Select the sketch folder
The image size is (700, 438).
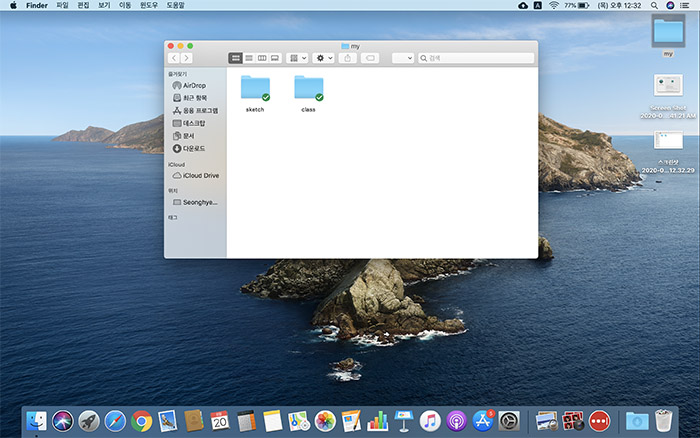coord(255,93)
